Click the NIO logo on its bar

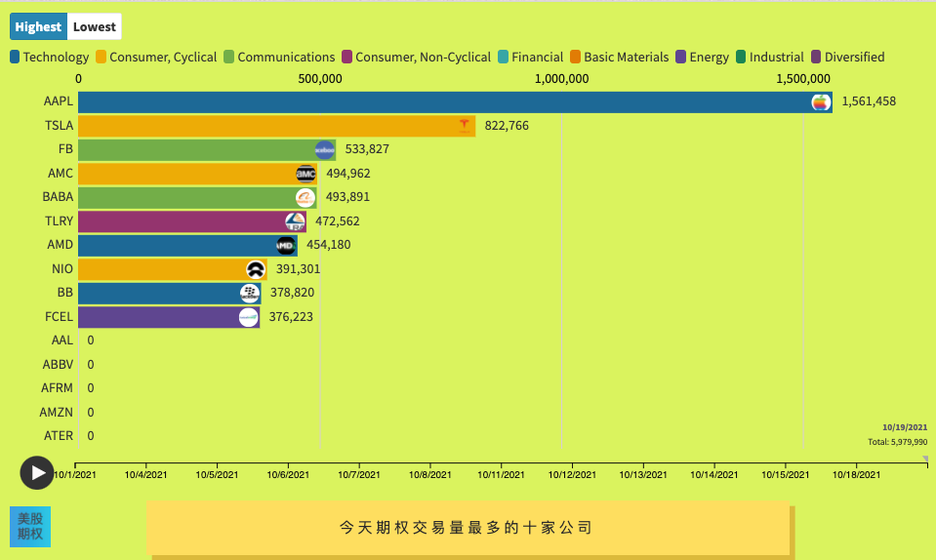coord(256,269)
